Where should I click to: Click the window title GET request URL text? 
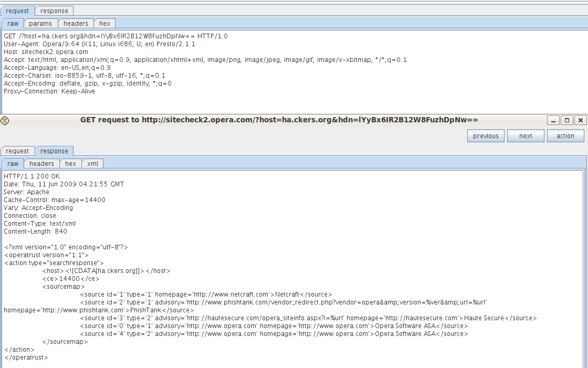[x=279, y=120]
